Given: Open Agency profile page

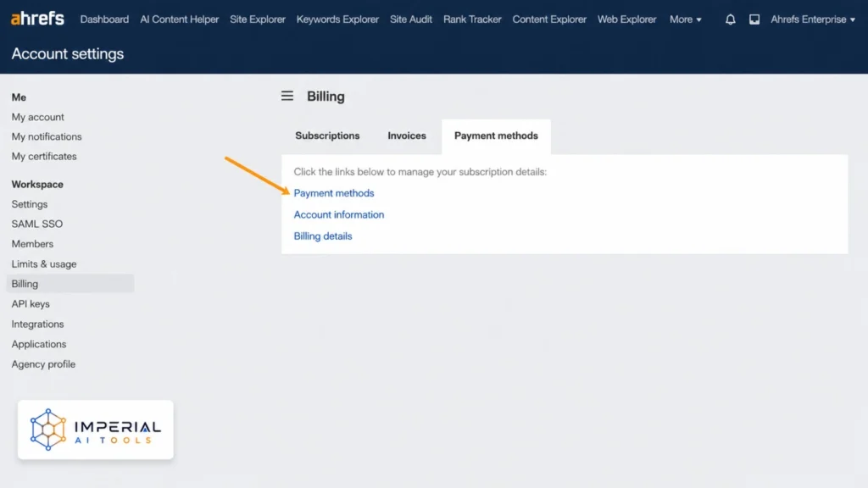Looking at the screenshot, I should (43, 364).
